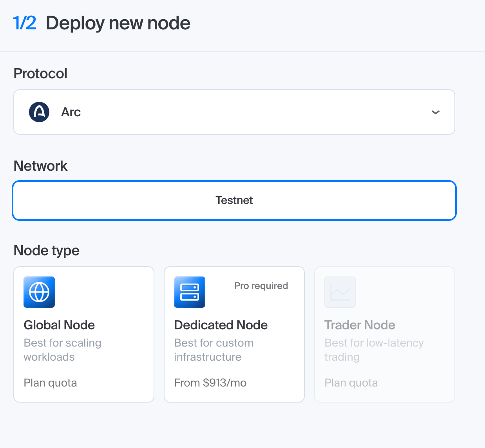The image size is (485, 448).
Task: Click the Trader Node Plan quota text
Action: pyautogui.click(x=351, y=383)
